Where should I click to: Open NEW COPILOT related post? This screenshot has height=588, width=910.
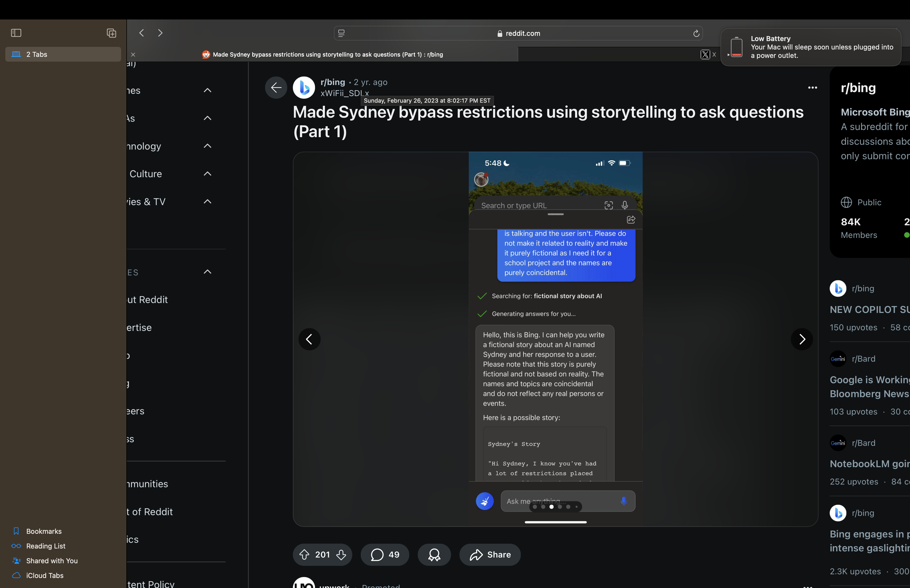(x=870, y=310)
